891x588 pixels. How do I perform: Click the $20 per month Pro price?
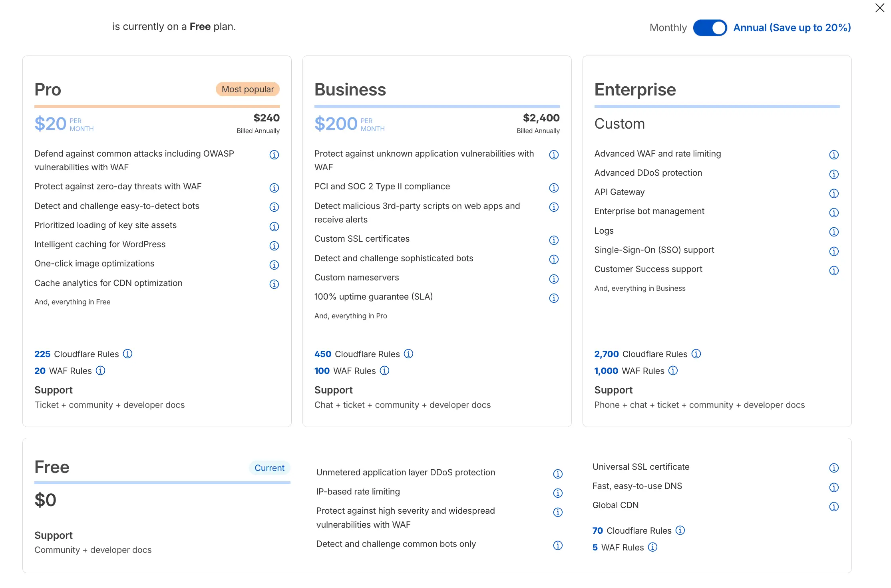[64, 124]
